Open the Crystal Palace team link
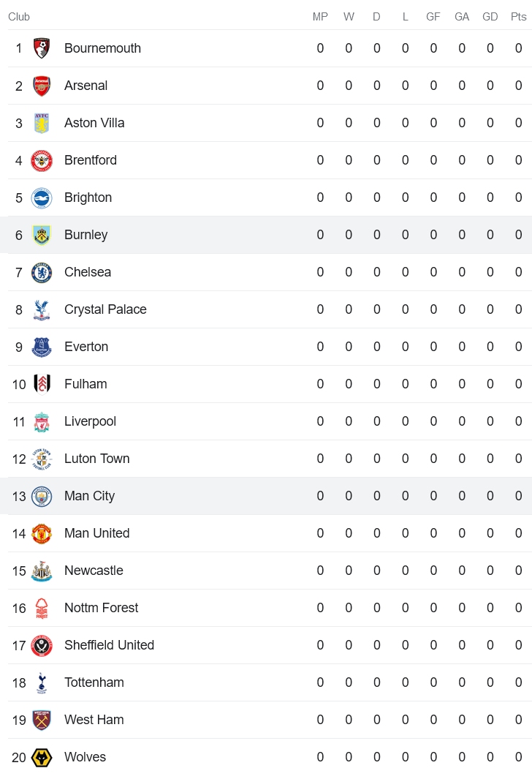 click(x=105, y=309)
